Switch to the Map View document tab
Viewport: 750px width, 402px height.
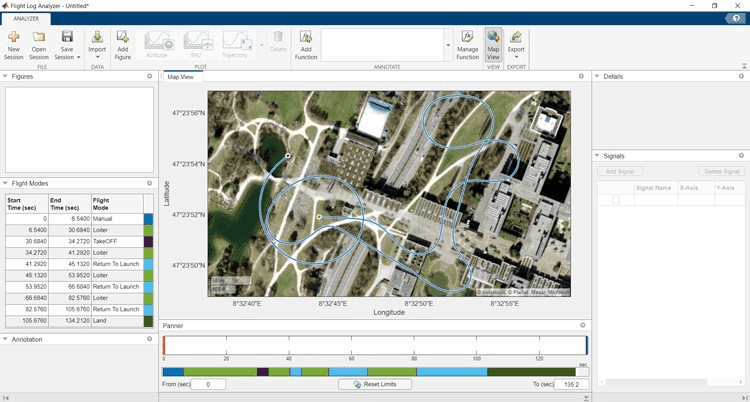click(181, 77)
